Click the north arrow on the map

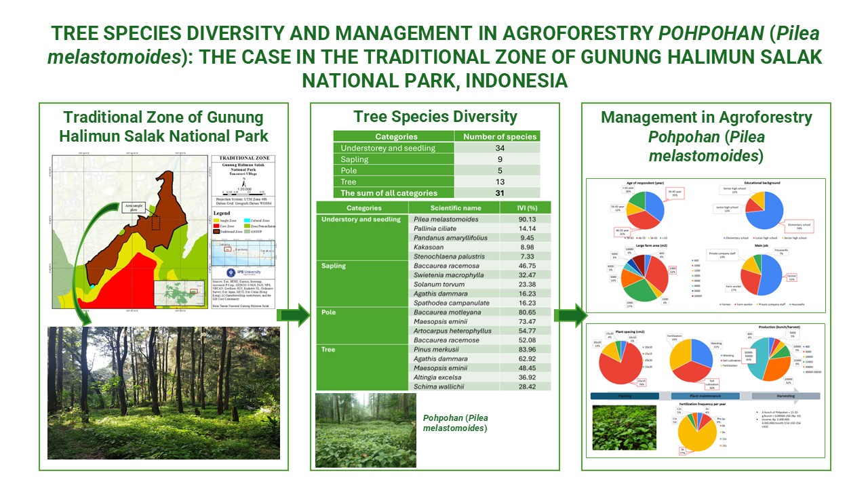click(243, 183)
